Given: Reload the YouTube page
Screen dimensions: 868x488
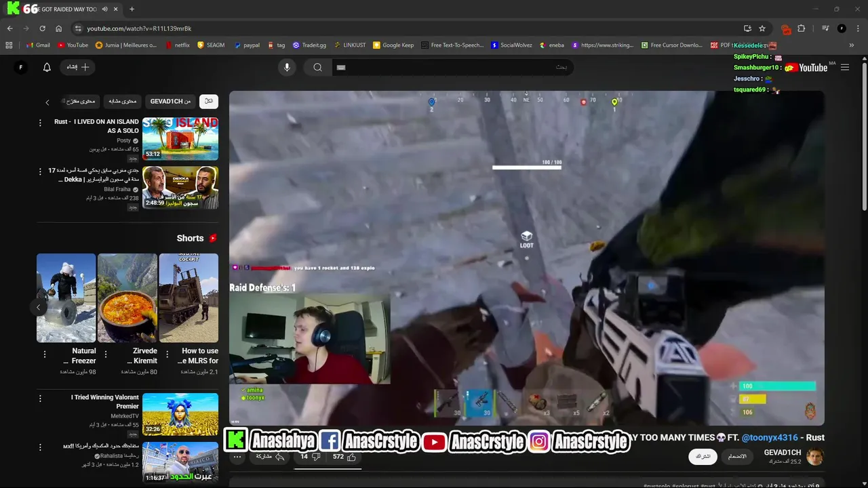Looking at the screenshot, I should click(42, 28).
